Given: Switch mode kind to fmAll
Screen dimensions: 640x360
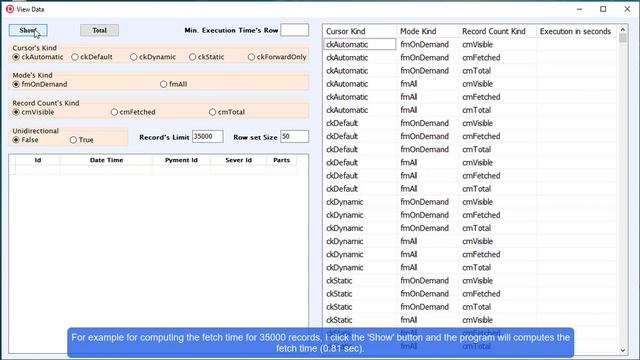Looking at the screenshot, I should tap(173, 84).
